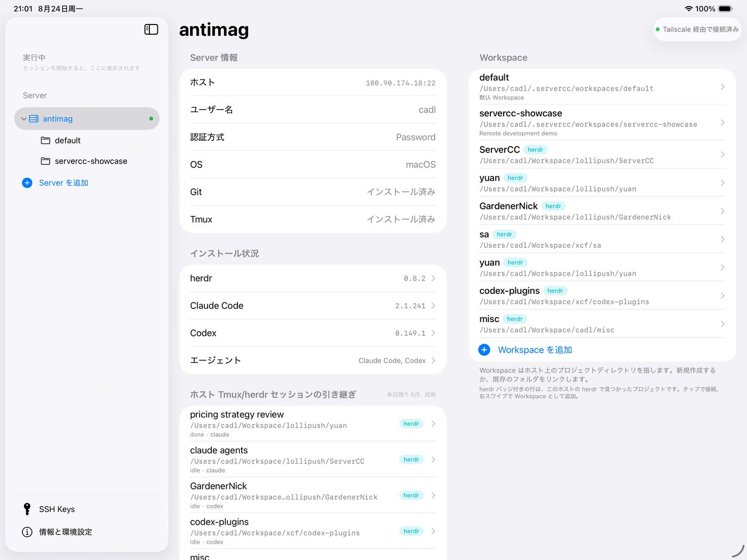Click herdr badge on GardenerNick session
This screenshot has height=560, width=747.
pos(411,495)
